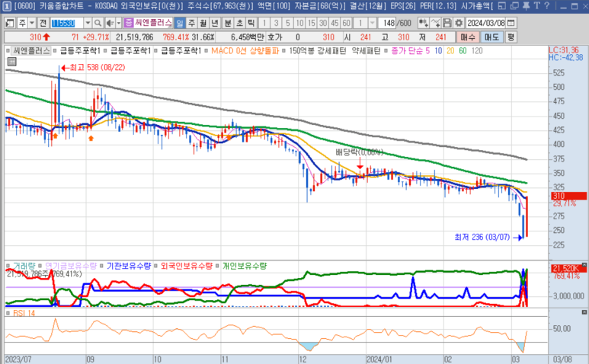The width and height of the screenshot is (589, 364).
Task: Click the purple 증 badge before 씨엔플러스
Action: coord(129,23)
